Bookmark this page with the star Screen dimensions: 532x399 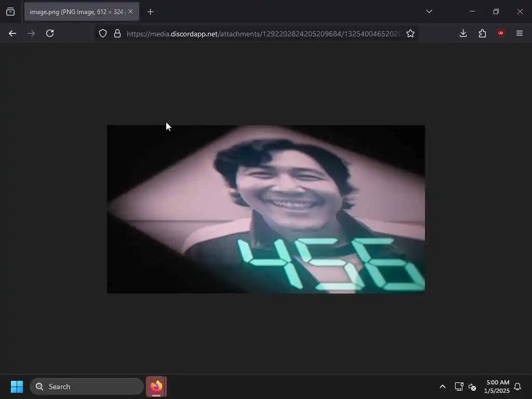pos(410,33)
